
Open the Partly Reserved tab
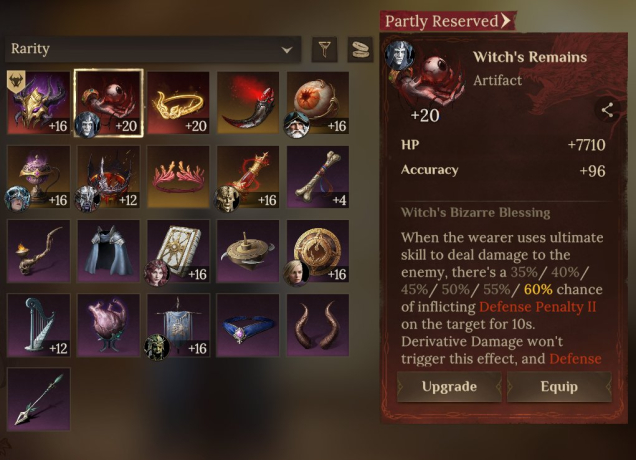(448, 21)
